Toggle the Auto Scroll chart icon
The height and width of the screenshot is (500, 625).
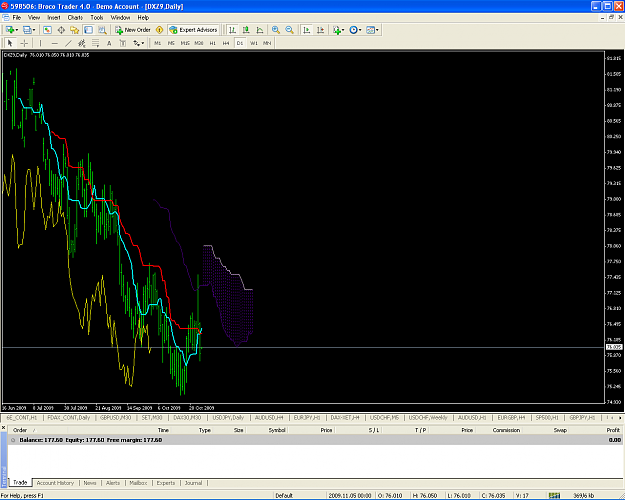(x=307, y=30)
